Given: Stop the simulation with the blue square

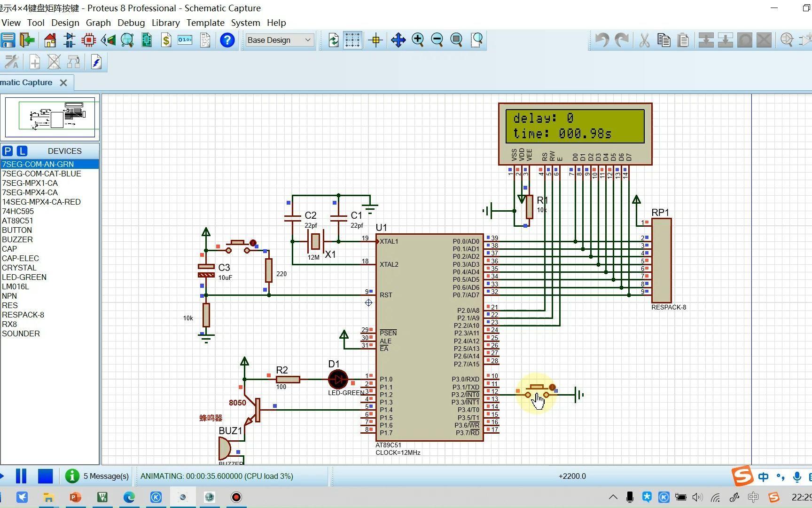Looking at the screenshot, I should tap(45, 476).
